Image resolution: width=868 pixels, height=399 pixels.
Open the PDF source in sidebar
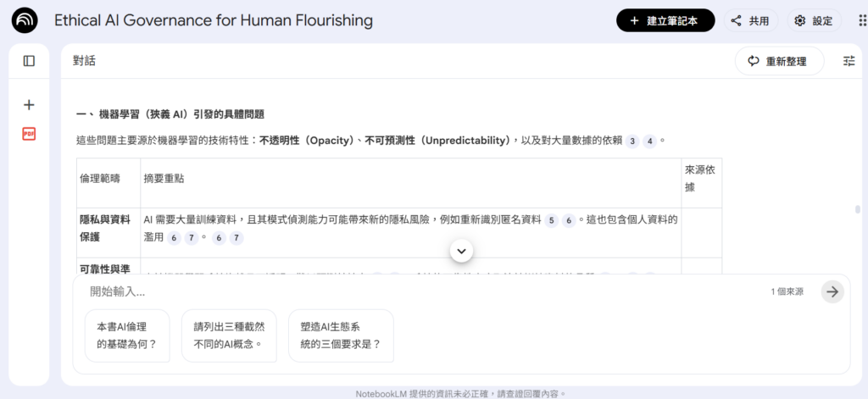[x=29, y=133]
